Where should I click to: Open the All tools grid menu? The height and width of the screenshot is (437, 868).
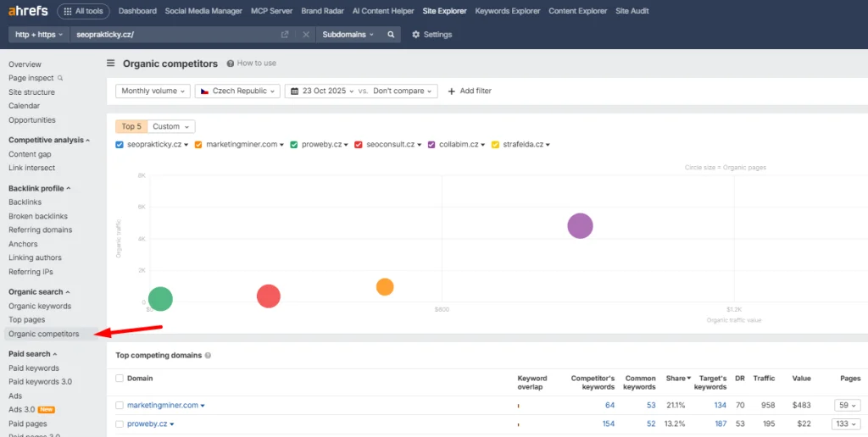pos(83,11)
